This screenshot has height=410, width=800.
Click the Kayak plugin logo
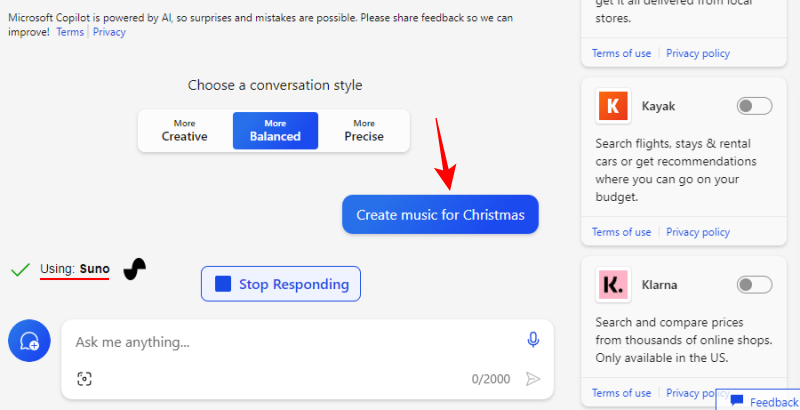pyautogui.click(x=610, y=105)
